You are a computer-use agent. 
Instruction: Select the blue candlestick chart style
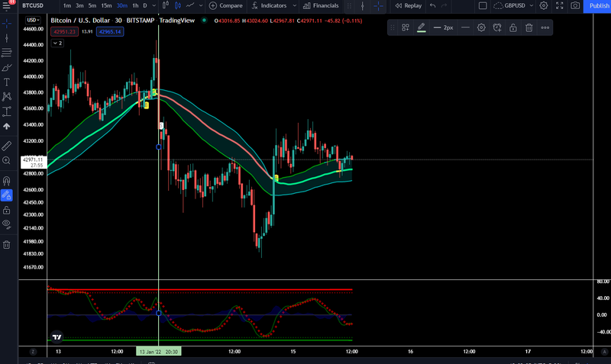pyautogui.click(x=178, y=5)
